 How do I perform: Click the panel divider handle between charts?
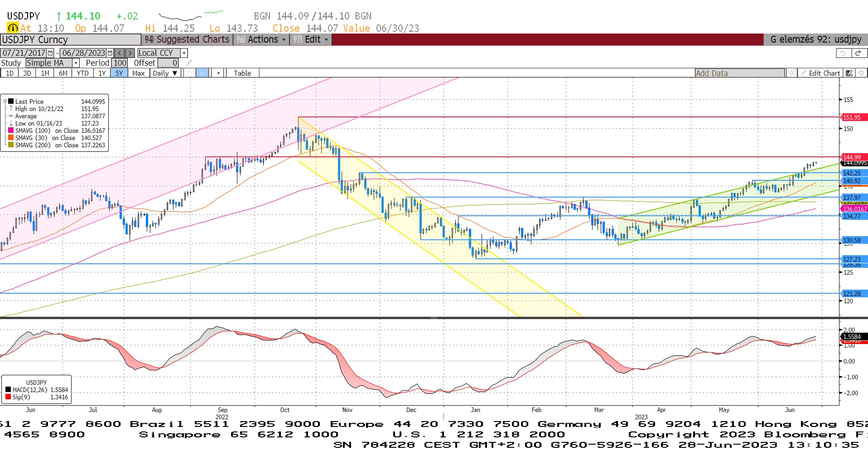pos(434,318)
